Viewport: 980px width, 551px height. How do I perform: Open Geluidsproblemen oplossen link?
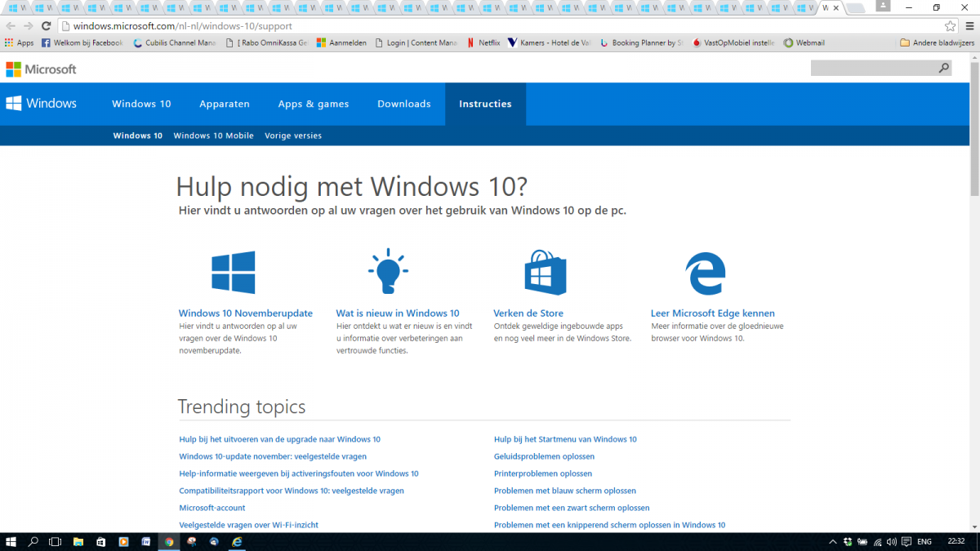[x=544, y=456]
